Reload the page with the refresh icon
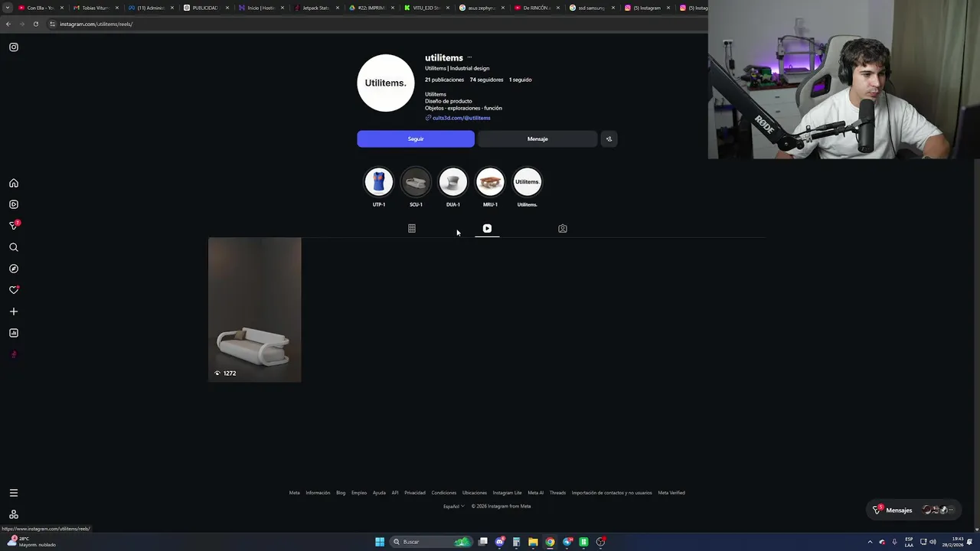980x551 pixels. click(x=36, y=24)
